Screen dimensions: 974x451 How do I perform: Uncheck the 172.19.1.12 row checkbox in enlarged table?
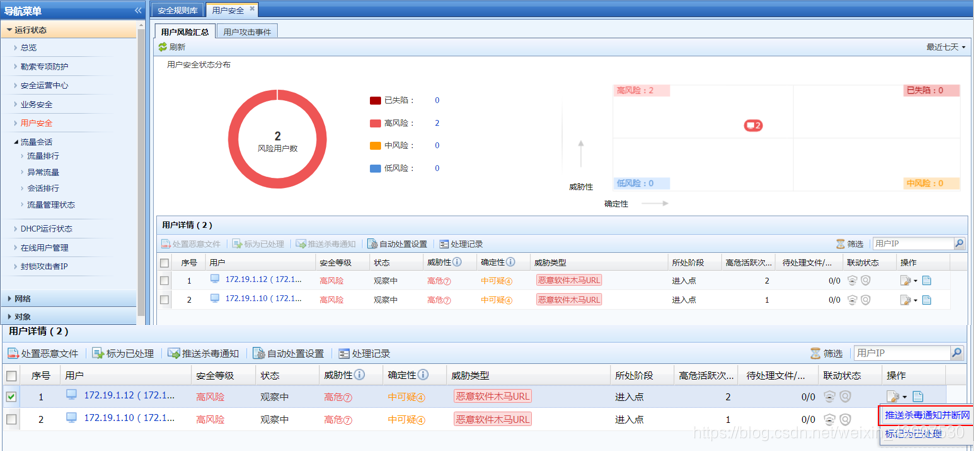(x=11, y=396)
